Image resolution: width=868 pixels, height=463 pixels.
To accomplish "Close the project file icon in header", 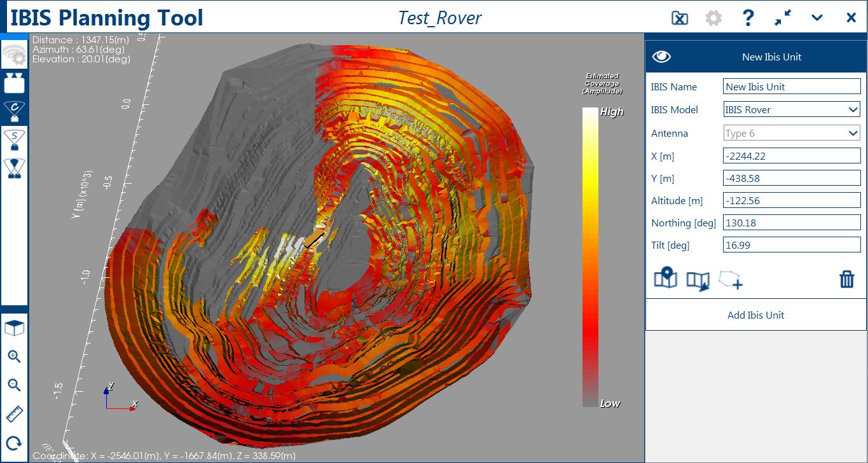I will click(680, 18).
